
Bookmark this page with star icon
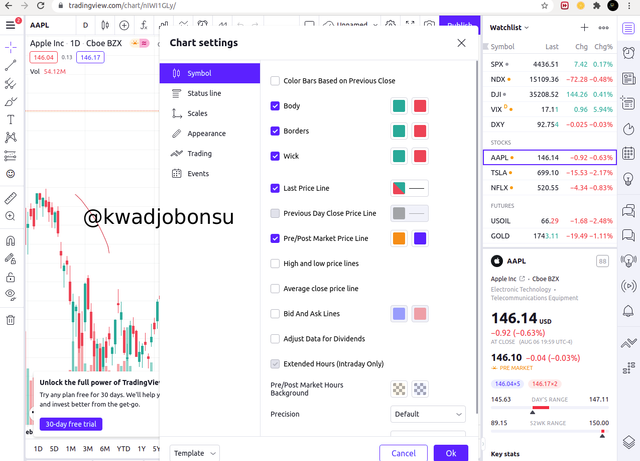[x=544, y=6]
